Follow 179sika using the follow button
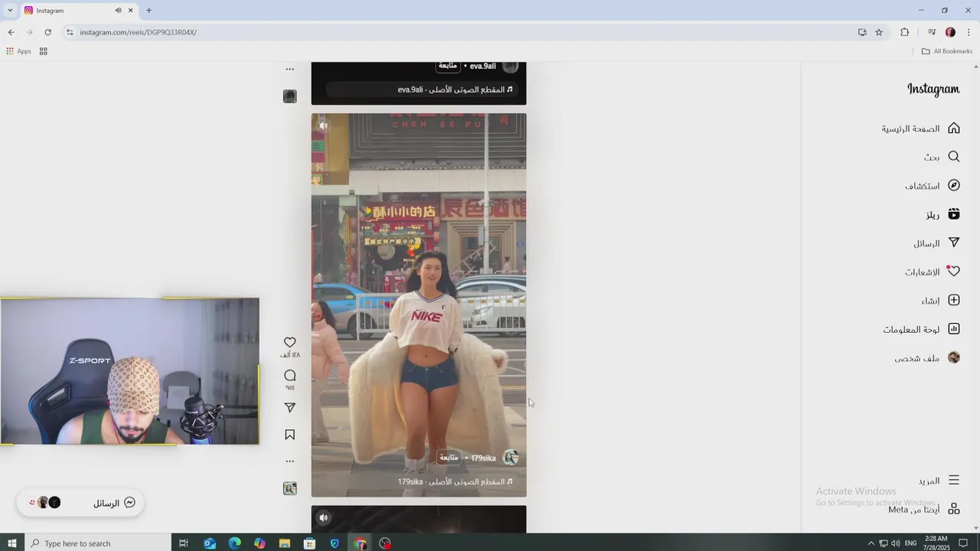Viewport: 980px width, 551px height. tap(449, 458)
